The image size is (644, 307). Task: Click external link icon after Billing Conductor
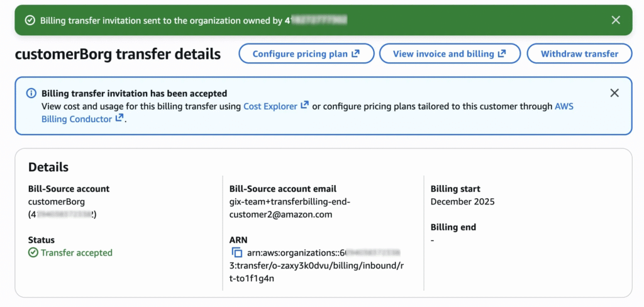pyautogui.click(x=119, y=118)
